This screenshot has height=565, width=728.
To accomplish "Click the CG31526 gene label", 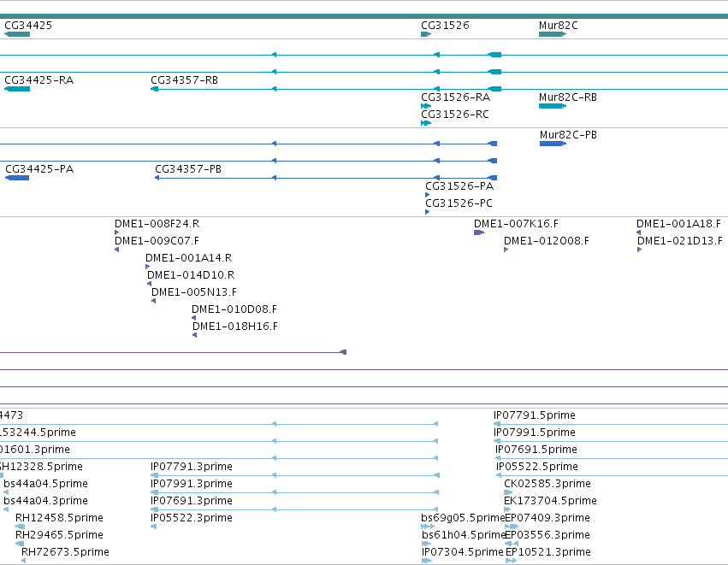I will pyautogui.click(x=445, y=26).
